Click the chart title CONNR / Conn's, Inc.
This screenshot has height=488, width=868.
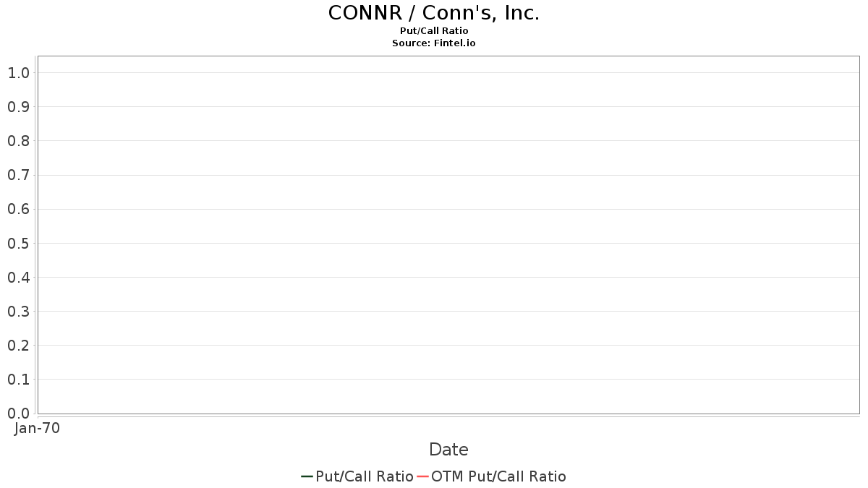coord(434,13)
